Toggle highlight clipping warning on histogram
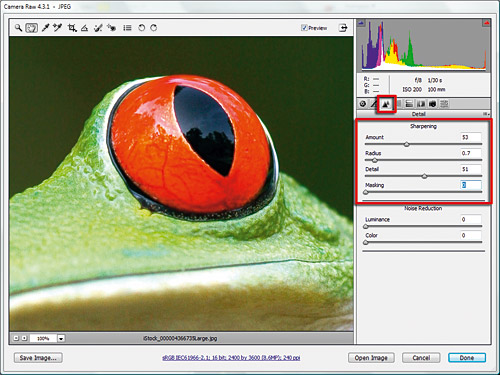This screenshot has width=500, height=375. point(486,23)
